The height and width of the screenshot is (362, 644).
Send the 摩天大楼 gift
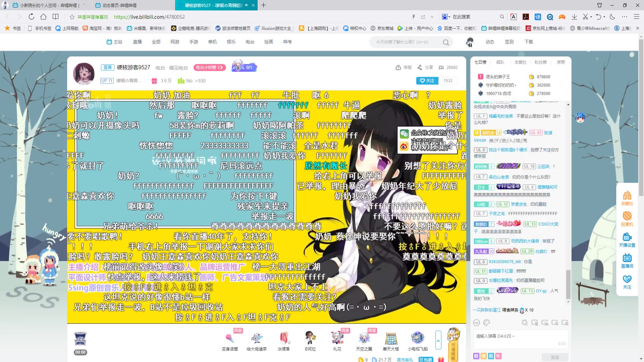(391, 341)
